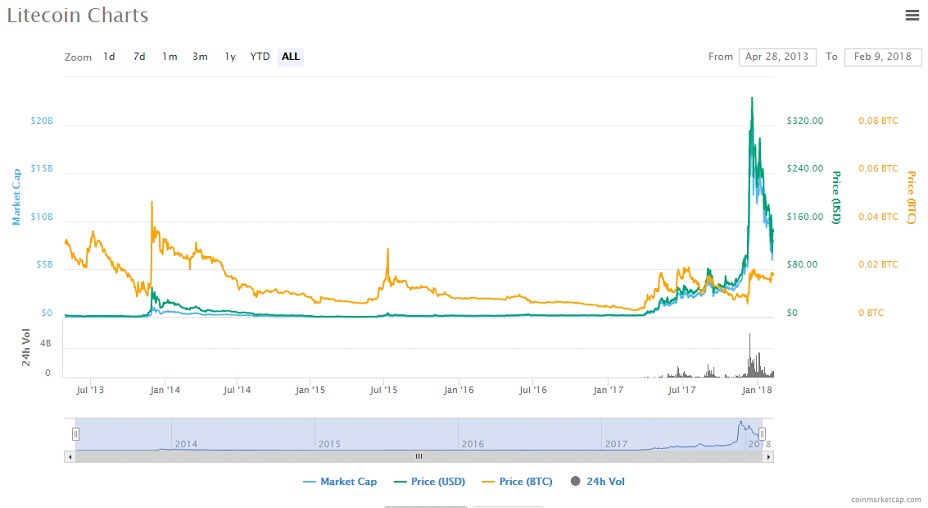Select the ALL zoom range

coord(291,57)
